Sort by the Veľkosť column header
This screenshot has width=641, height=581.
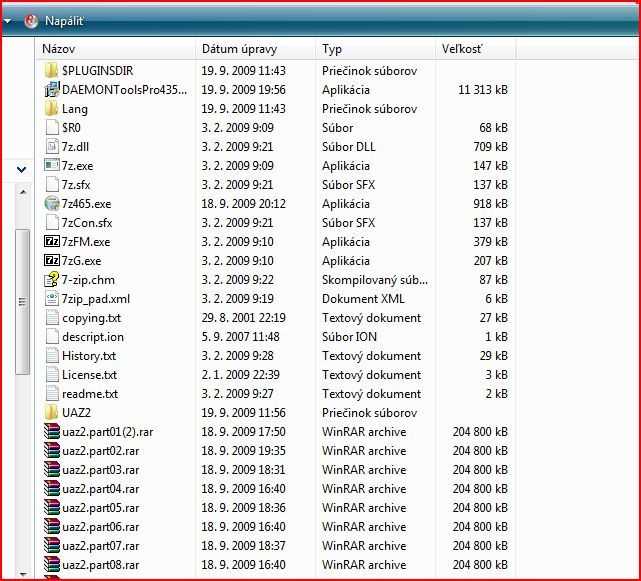point(462,49)
